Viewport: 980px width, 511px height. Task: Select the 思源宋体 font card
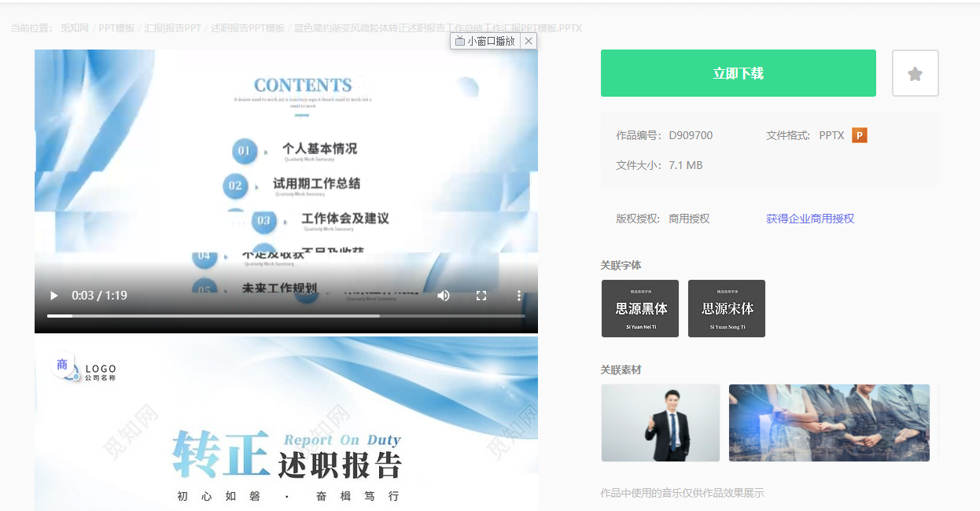pos(727,308)
